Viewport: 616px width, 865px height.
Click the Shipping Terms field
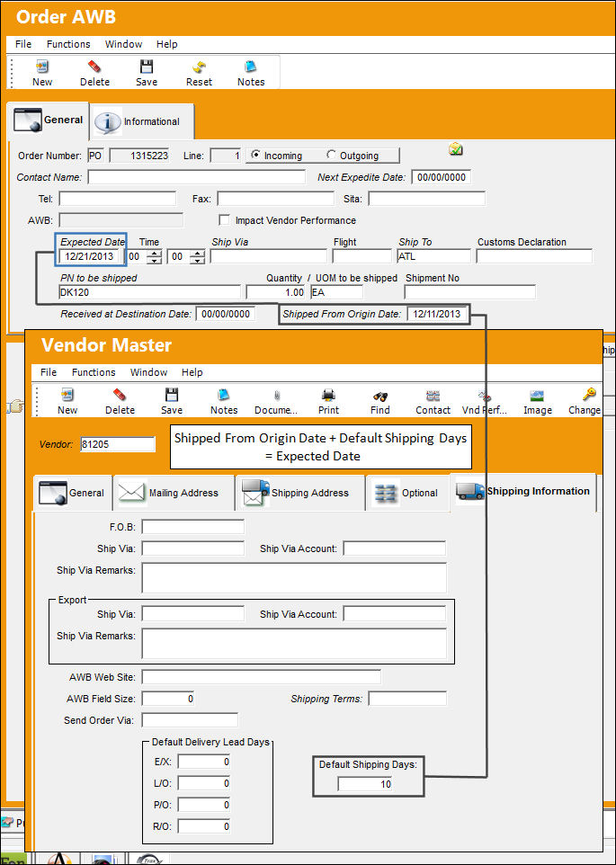click(x=407, y=699)
